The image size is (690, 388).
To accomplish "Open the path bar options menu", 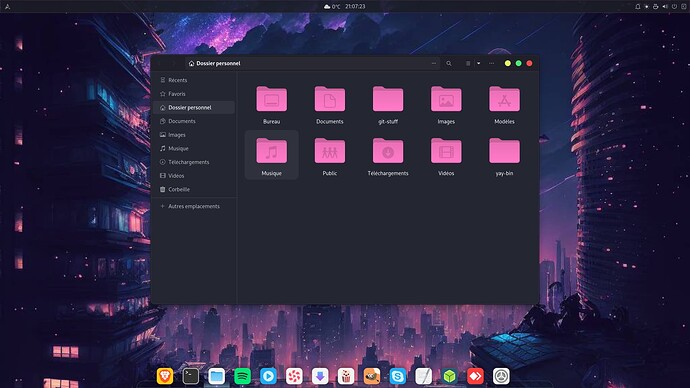I will (x=433, y=63).
